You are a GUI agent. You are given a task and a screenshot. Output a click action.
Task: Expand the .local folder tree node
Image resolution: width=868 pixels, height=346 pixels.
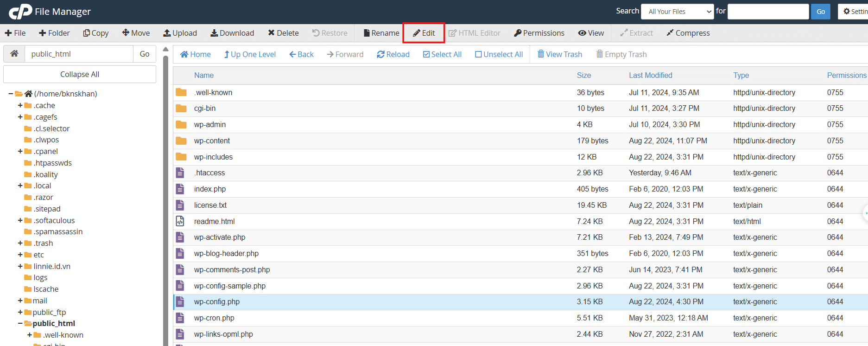click(20, 186)
